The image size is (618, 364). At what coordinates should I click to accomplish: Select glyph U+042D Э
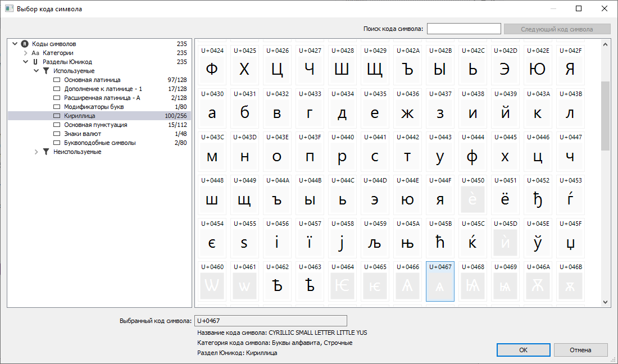click(x=505, y=65)
